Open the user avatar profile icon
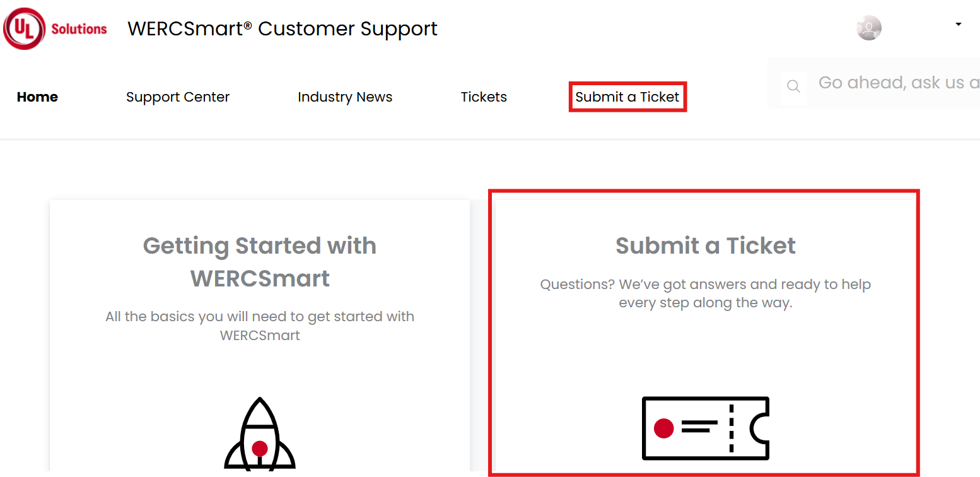The width and height of the screenshot is (980, 477). point(868,28)
